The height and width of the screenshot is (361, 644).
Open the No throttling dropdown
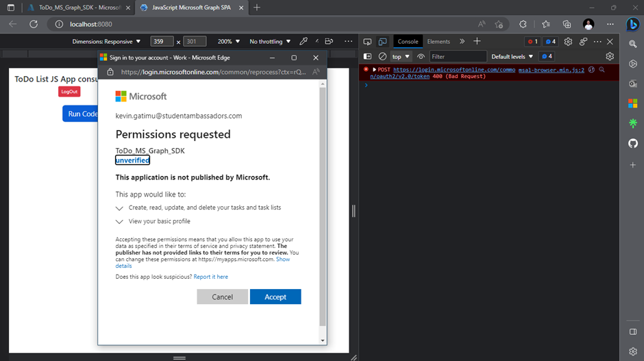pyautogui.click(x=270, y=42)
